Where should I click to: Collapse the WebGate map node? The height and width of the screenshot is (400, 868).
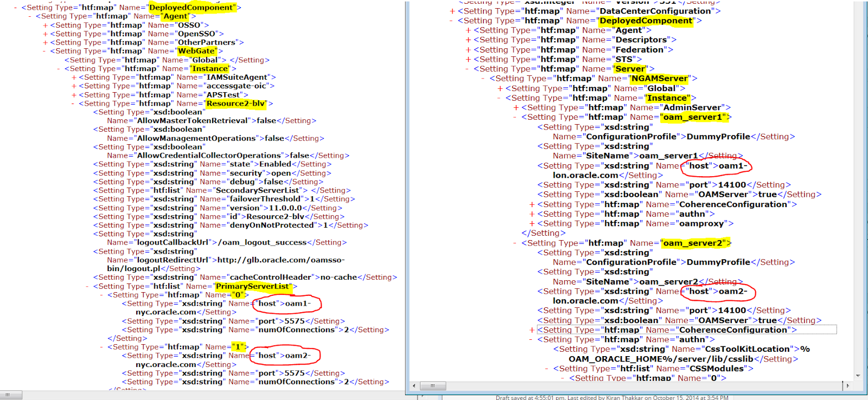(45, 51)
